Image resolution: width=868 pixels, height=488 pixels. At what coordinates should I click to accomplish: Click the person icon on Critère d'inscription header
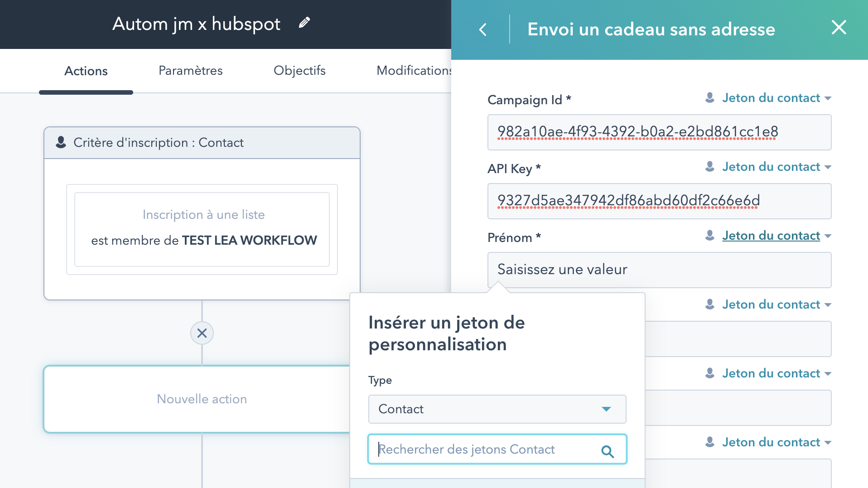pyautogui.click(x=60, y=142)
